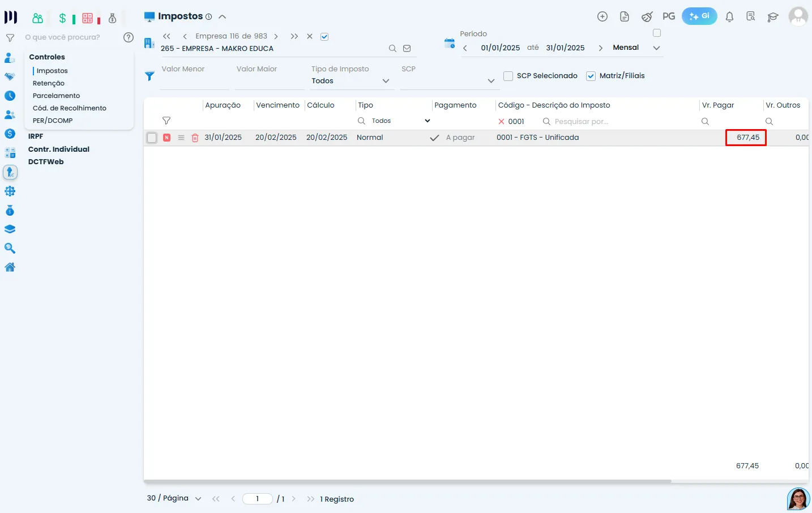Open Retenção in Controles menu
The width and height of the screenshot is (812, 513).
(49, 83)
